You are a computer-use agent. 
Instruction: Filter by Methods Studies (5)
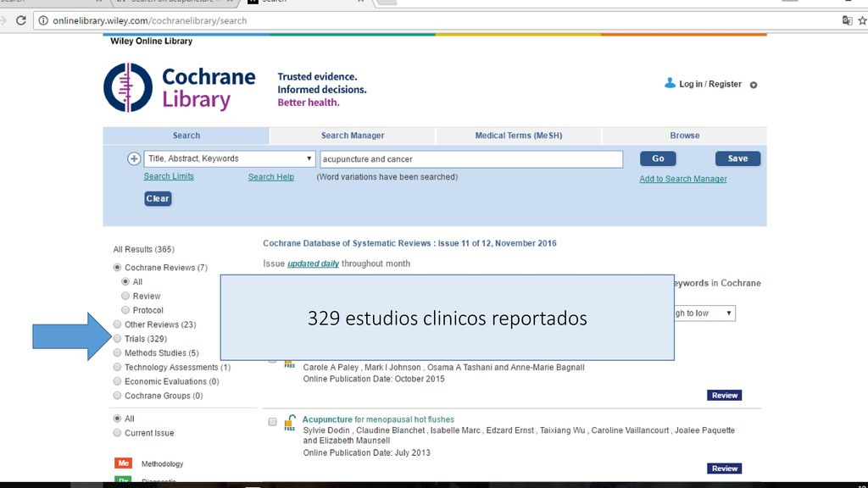[117, 353]
